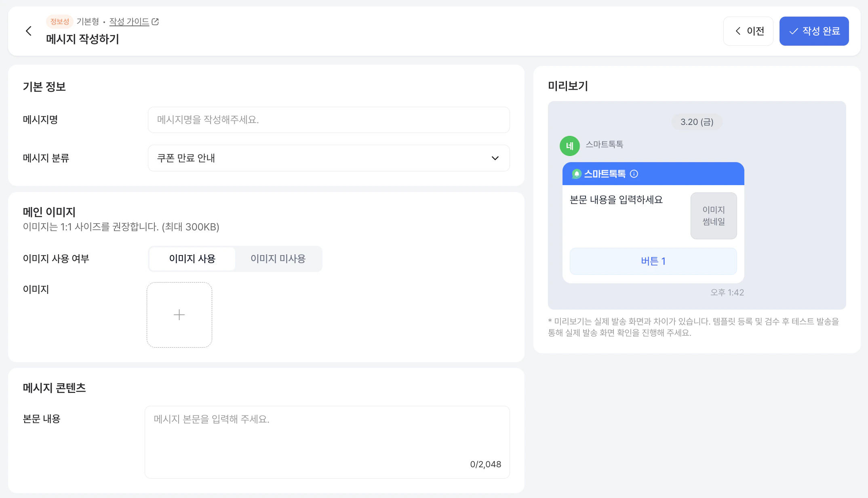Click the external link icon next to 작성 가이드
Image resolution: width=868 pixels, height=498 pixels.
155,22
